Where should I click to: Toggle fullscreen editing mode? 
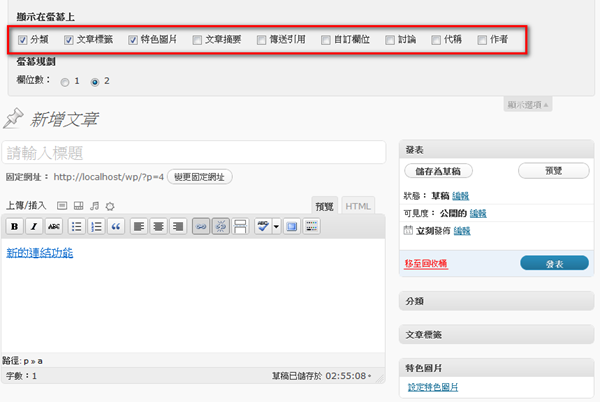point(292,226)
